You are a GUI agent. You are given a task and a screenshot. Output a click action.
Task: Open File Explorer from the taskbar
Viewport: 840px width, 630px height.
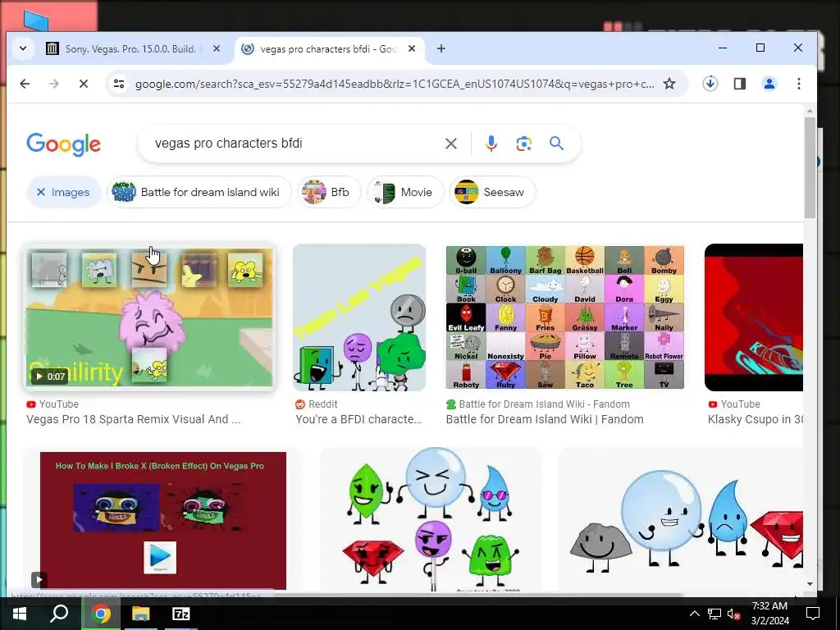click(x=141, y=614)
